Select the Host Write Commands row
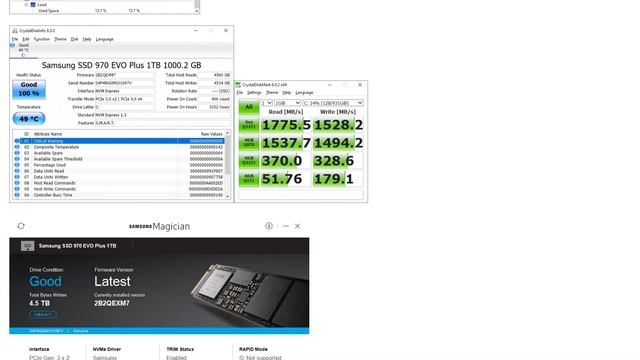This screenshot has width=640, height=360. [118, 189]
